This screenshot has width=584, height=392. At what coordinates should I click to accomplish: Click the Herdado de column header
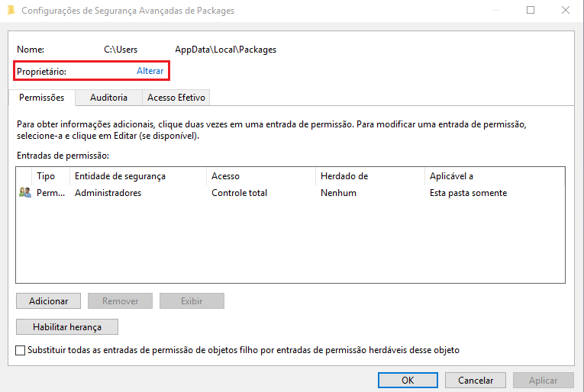[370, 176]
